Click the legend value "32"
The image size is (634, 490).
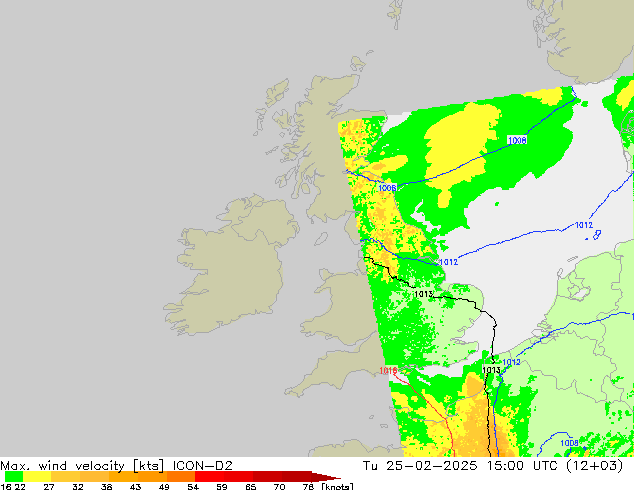click(x=78, y=486)
